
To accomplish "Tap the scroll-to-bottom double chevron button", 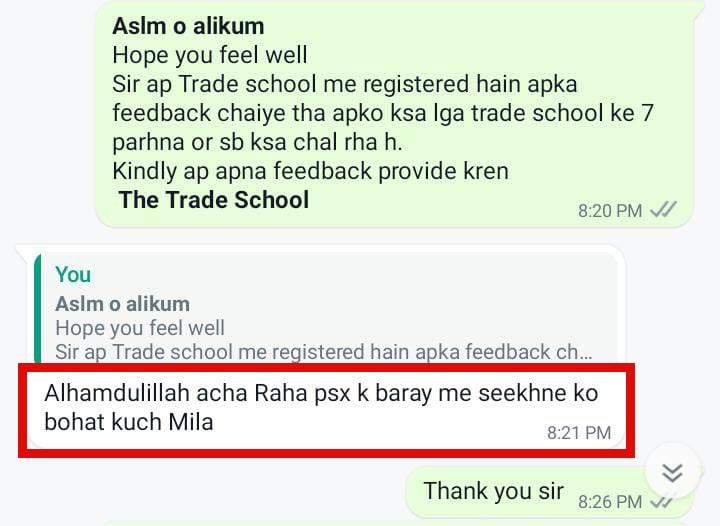I will pyautogui.click(x=673, y=472).
